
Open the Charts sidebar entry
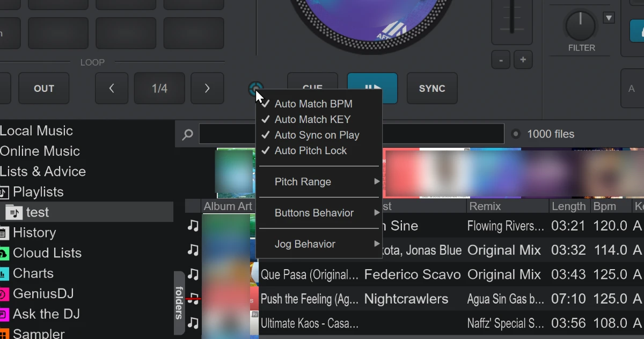point(33,273)
